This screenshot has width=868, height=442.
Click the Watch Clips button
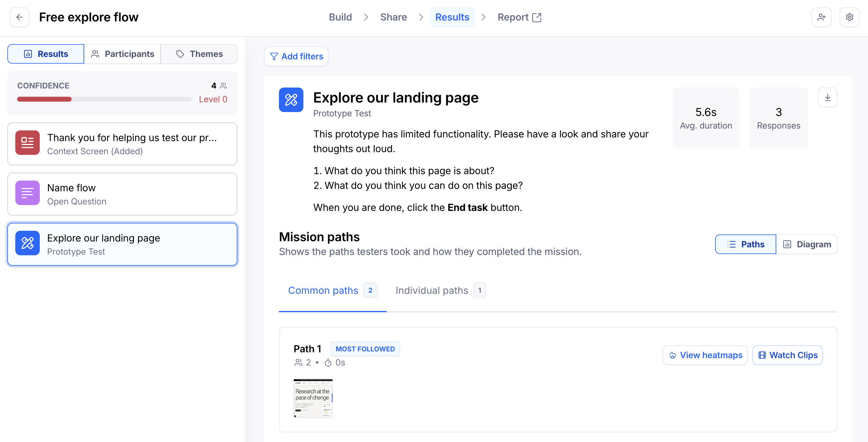point(788,355)
